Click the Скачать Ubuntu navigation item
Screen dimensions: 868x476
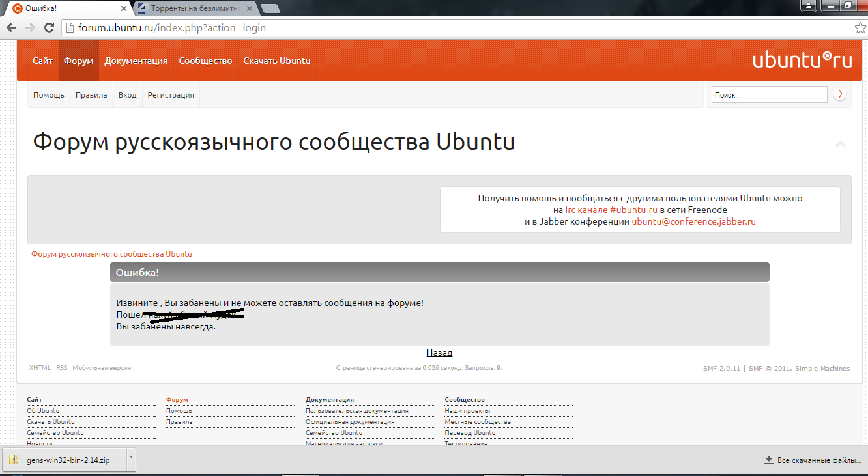click(277, 61)
